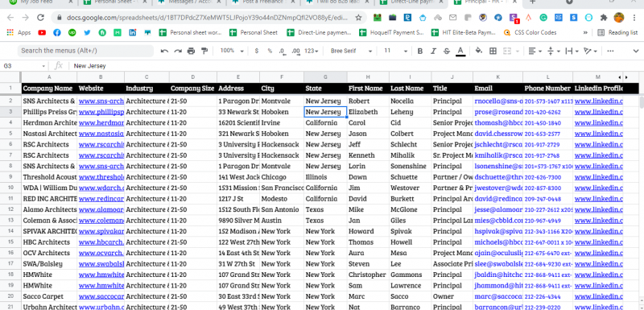
Task: Open horizontal align options
Action: (535, 51)
